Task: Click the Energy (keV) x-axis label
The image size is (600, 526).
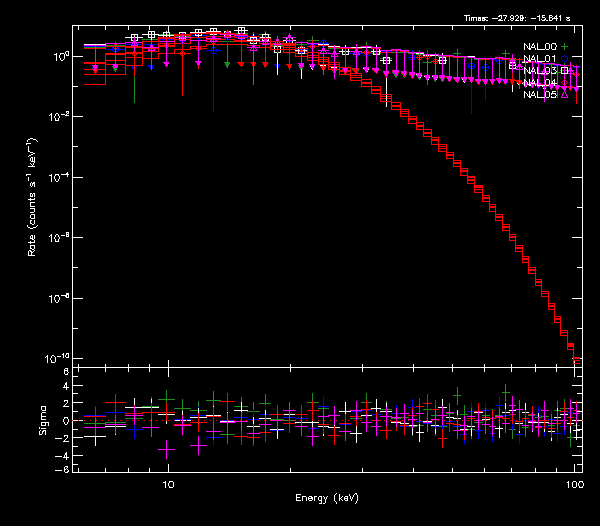Action: (326, 497)
